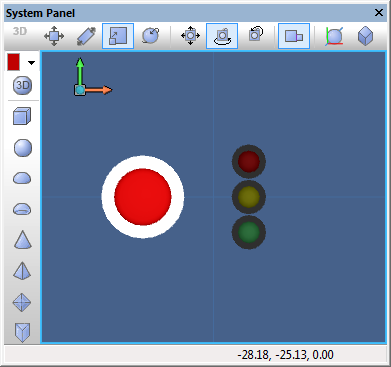Click the green vertical axis arrow

point(80,71)
